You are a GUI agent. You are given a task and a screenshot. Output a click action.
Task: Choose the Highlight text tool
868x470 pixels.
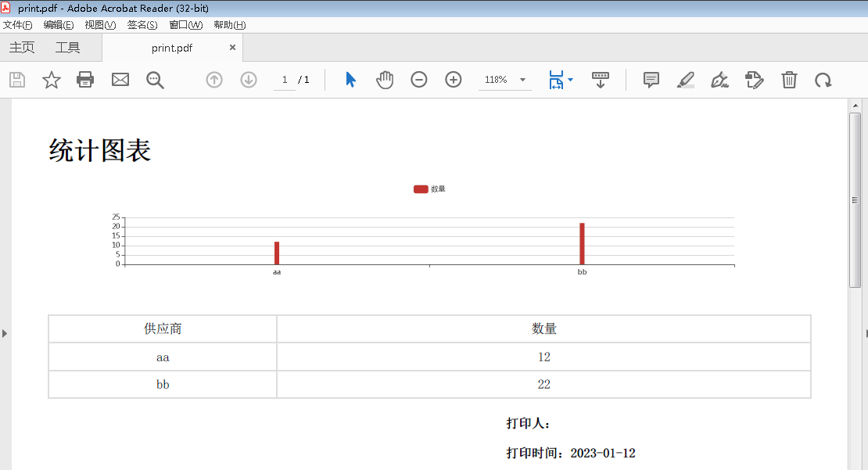pos(686,80)
